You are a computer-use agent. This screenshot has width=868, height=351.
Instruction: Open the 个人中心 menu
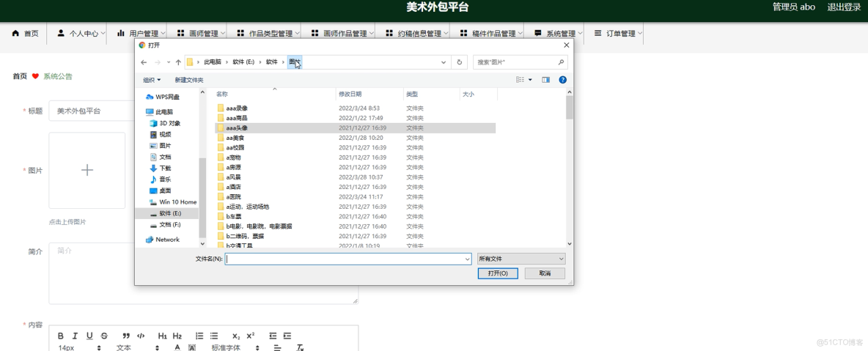click(x=81, y=33)
